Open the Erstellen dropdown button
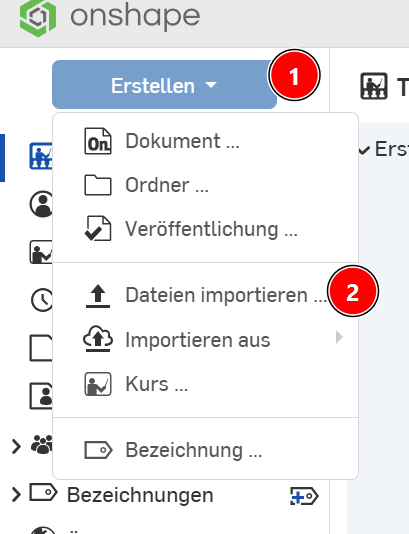The image size is (409, 534). 164,85
